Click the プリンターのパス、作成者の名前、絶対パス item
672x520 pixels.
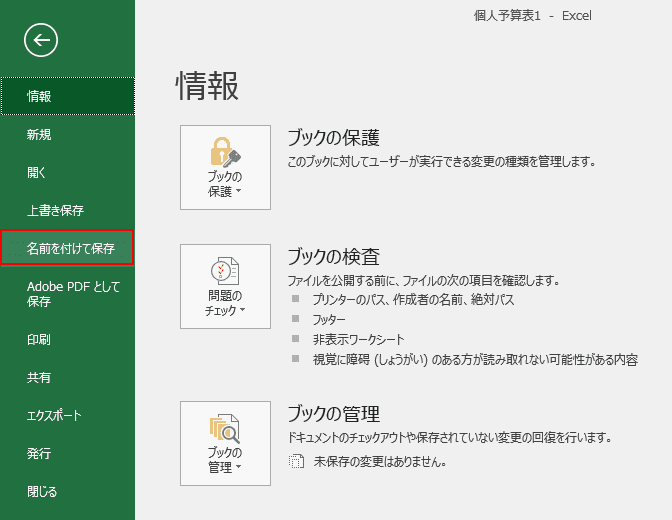coord(413,299)
